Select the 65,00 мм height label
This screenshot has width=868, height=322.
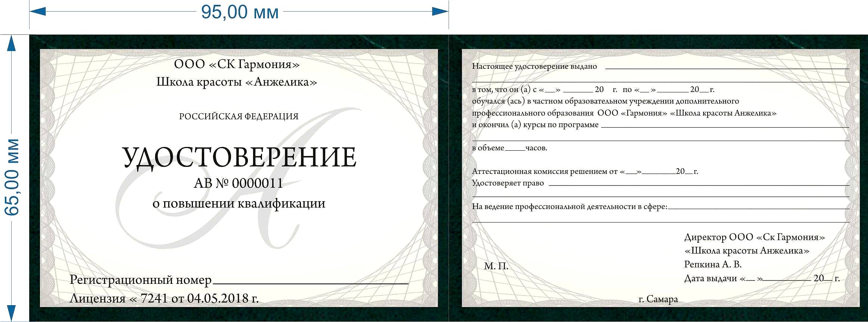click(x=12, y=177)
